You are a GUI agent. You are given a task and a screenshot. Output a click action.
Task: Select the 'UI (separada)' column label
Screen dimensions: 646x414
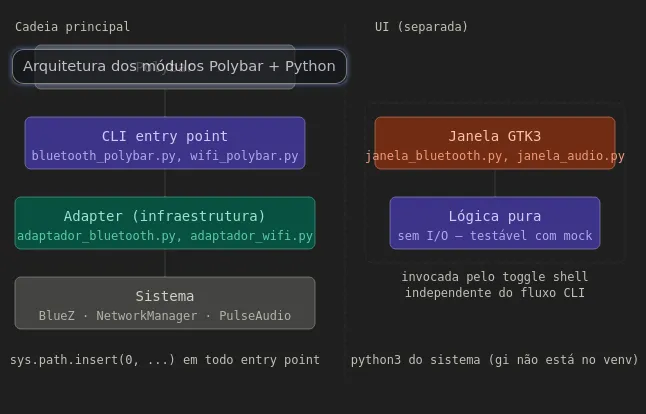point(421,27)
